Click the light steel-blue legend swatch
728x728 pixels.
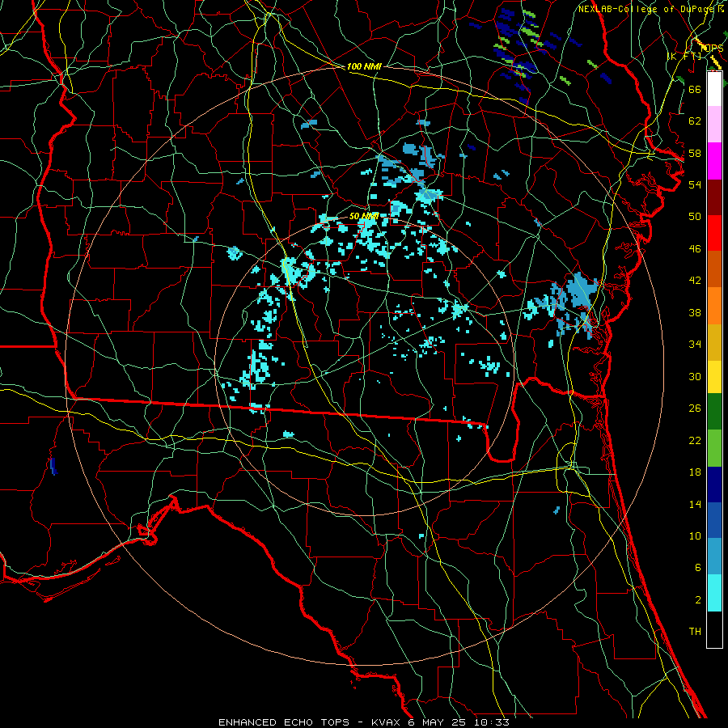tap(714, 557)
